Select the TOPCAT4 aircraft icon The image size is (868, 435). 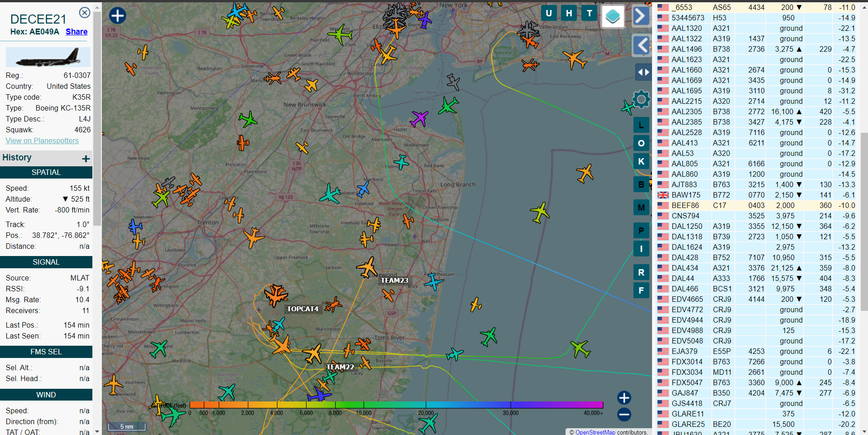[x=275, y=295]
